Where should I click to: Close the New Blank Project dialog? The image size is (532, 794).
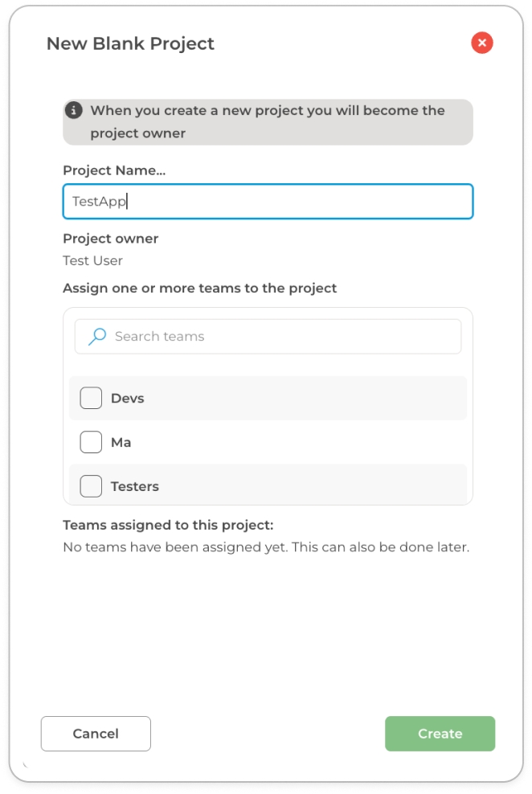tap(481, 43)
